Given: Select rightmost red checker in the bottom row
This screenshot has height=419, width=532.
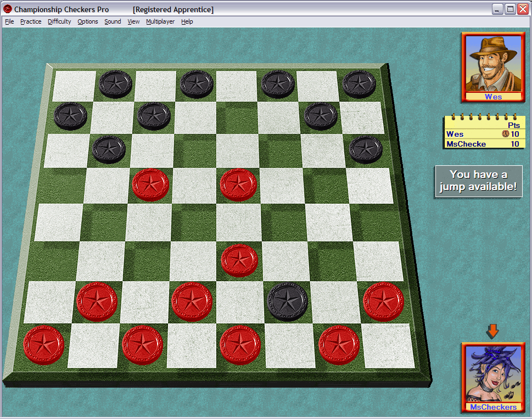Looking at the screenshot, I should (x=339, y=345).
